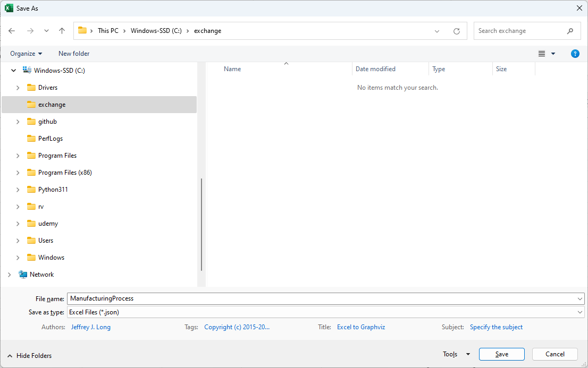Select the Network icon in tree
The image size is (588, 368).
coord(23,275)
